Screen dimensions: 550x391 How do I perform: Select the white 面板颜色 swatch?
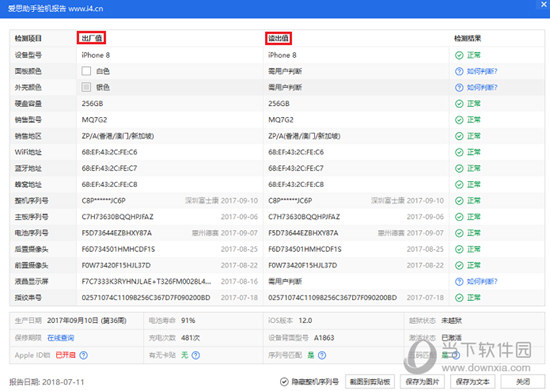click(86, 71)
